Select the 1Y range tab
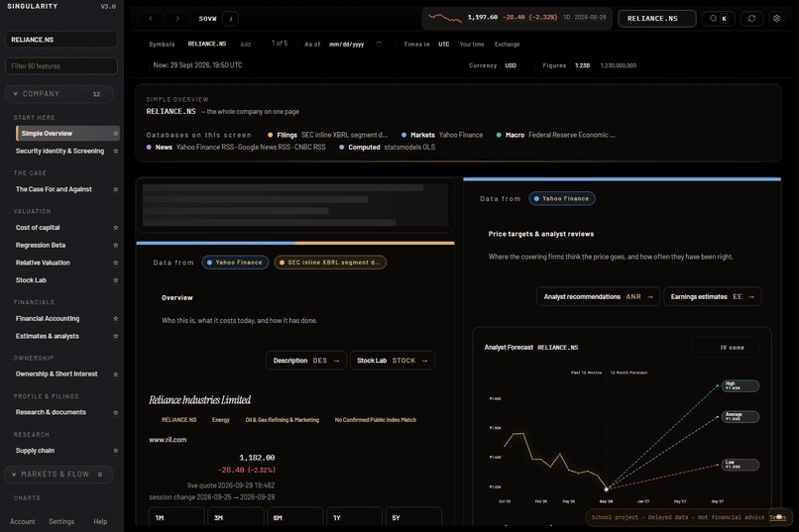This screenshot has width=799, height=532. tap(354, 517)
